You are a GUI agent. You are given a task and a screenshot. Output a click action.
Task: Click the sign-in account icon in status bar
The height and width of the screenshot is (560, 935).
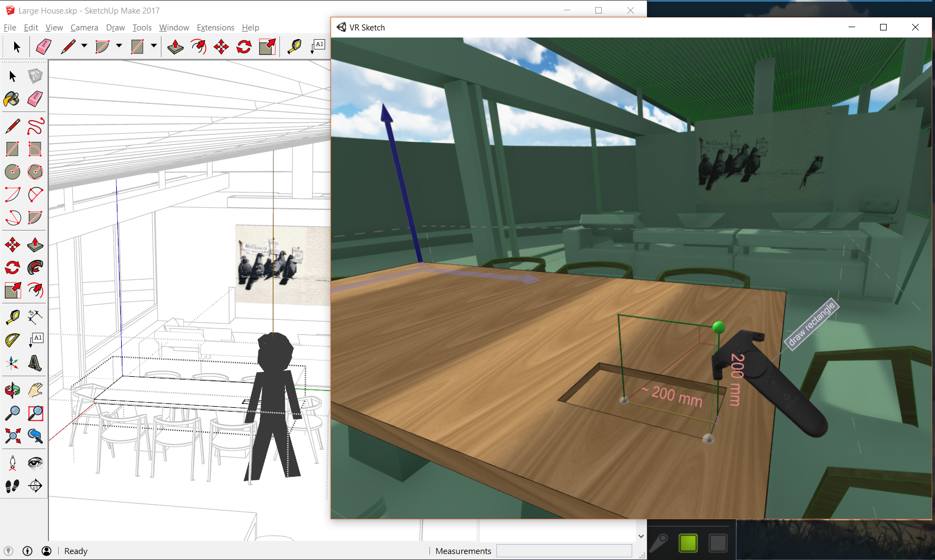click(x=47, y=551)
